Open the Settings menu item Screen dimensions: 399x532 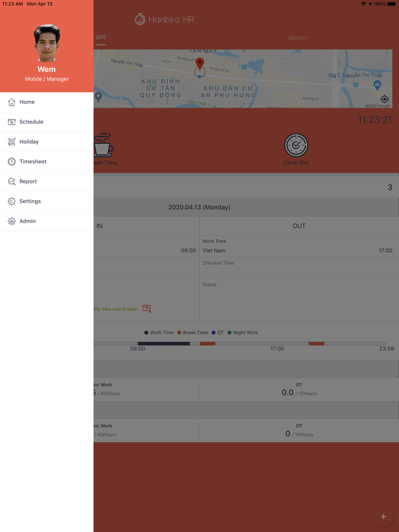coord(47,201)
